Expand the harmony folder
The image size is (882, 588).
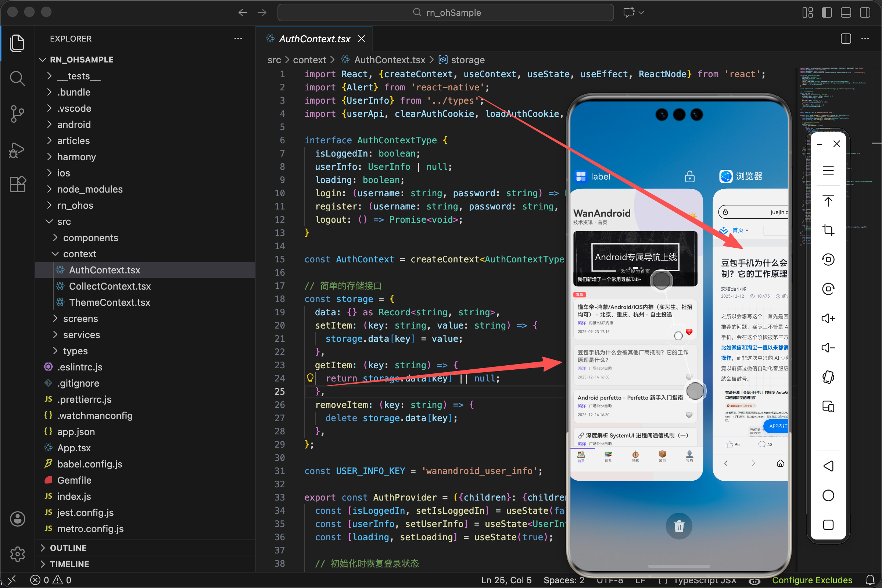(x=76, y=157)
